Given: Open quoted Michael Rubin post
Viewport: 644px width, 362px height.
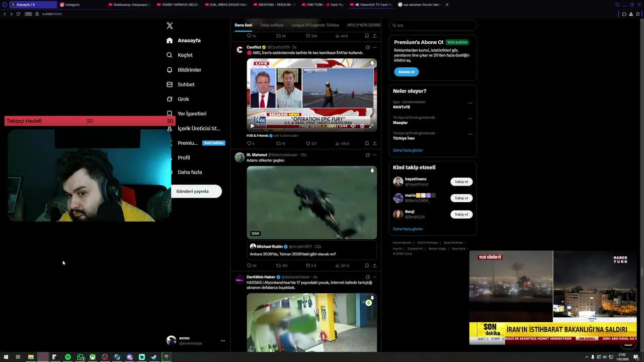Looking at the screenshot, I should [311, 250].
